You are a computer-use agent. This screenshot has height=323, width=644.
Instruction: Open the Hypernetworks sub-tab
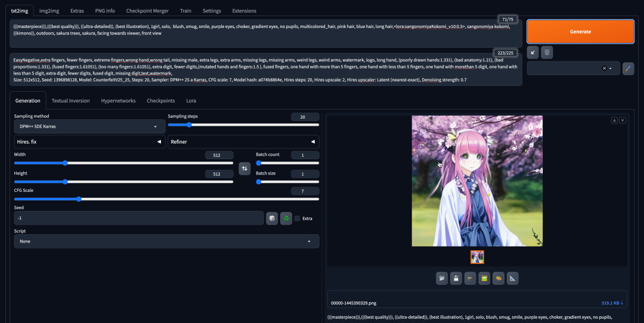point(118,101)
